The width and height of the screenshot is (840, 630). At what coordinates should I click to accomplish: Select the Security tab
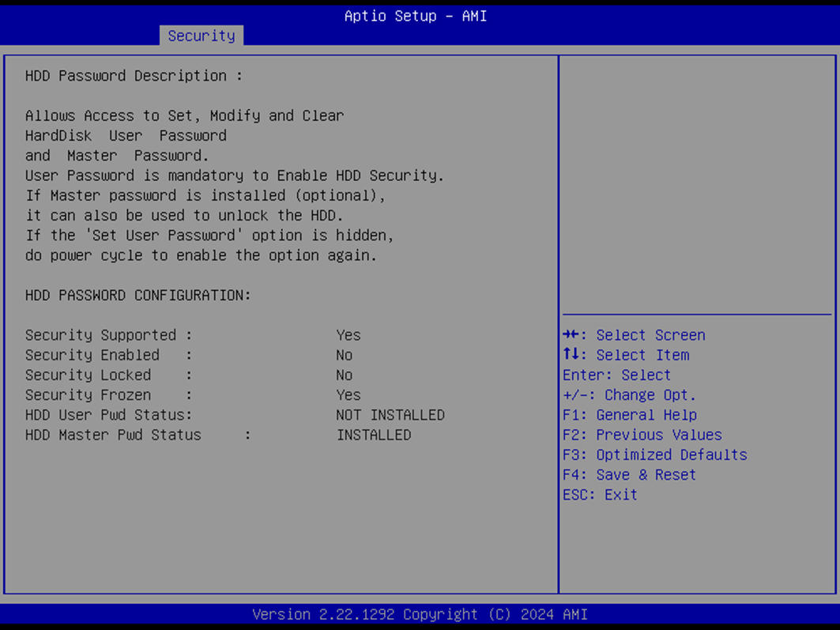point(201,36)
